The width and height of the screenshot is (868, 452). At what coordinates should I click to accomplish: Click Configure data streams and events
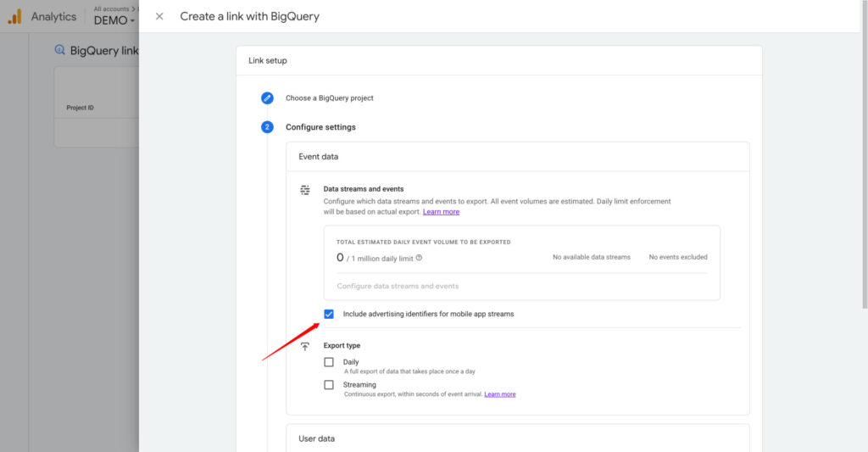[x=398, y=287]
